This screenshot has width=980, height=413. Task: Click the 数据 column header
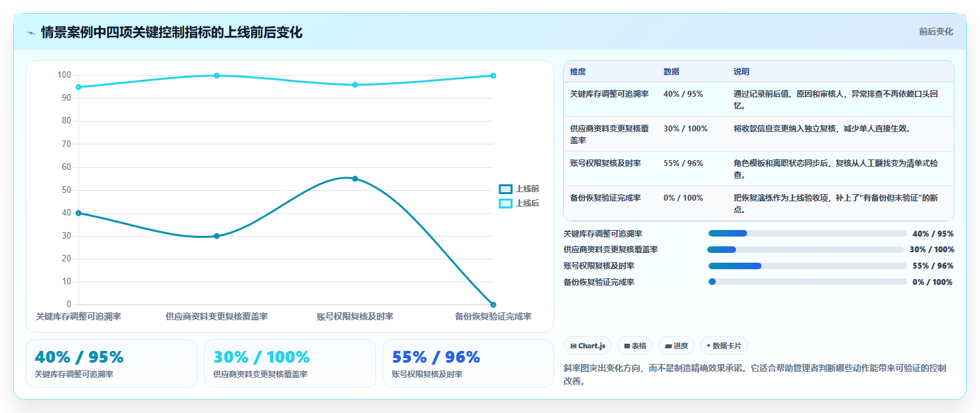(671, 71)
